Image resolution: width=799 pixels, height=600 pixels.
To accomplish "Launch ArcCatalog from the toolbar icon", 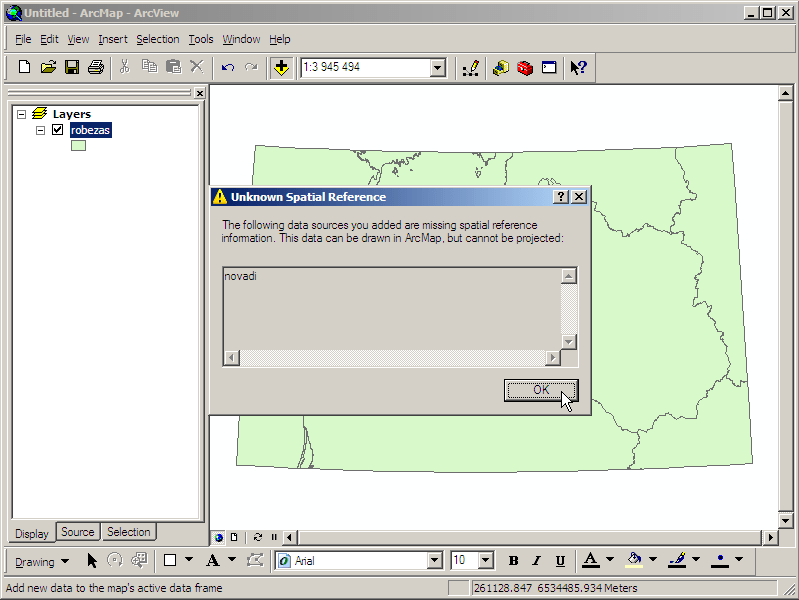I will pos(501,68).
